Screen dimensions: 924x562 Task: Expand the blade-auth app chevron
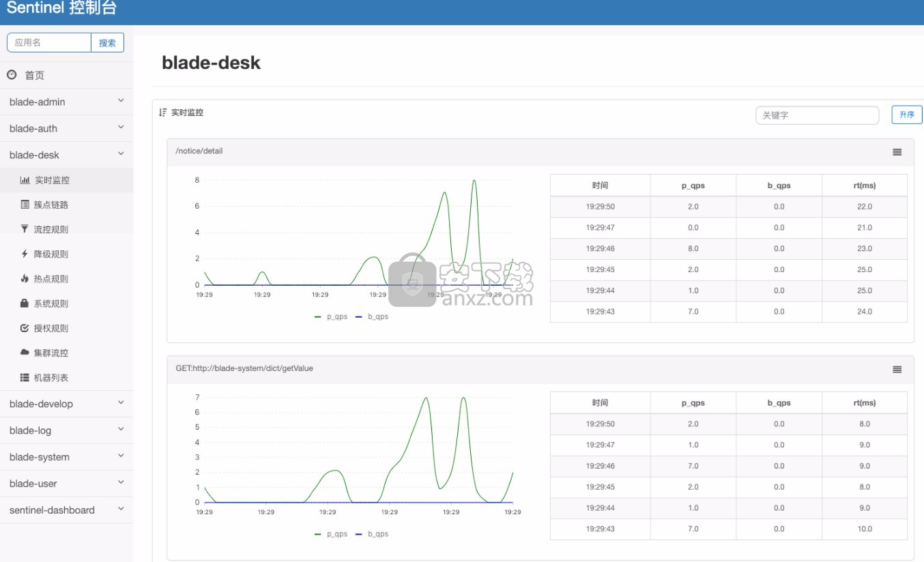[121, 128]
